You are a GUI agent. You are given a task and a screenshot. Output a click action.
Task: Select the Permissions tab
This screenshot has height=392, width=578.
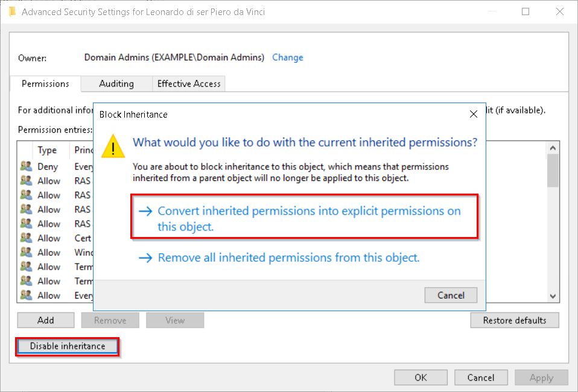45,84
